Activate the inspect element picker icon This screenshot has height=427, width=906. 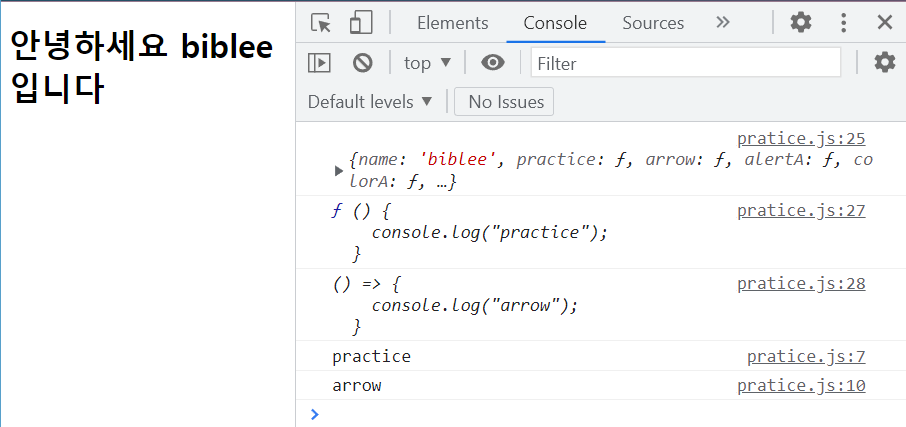tap(321, 23)
